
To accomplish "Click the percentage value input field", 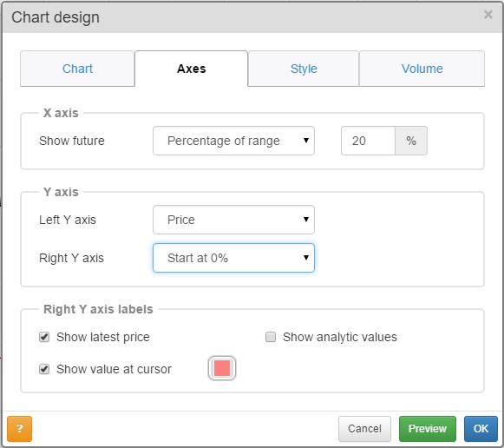I will [368, 141].
